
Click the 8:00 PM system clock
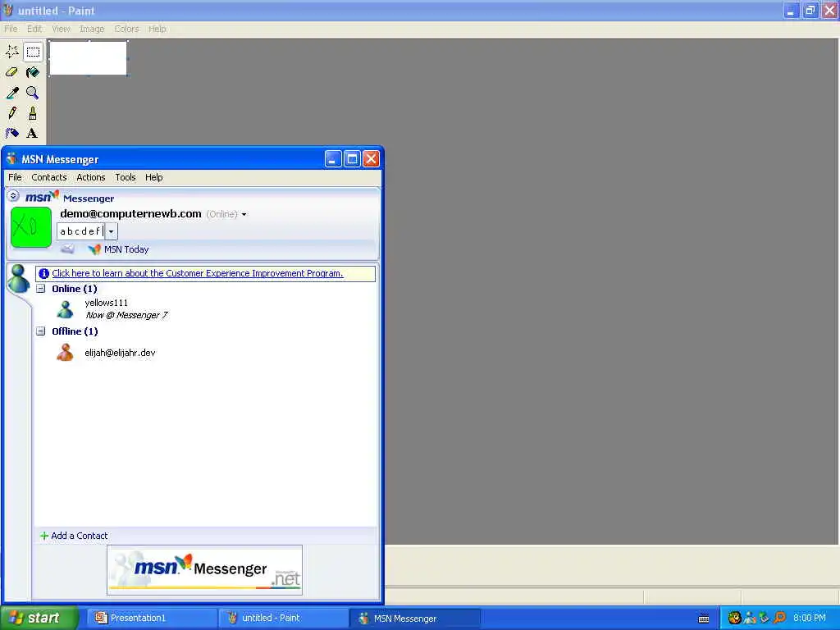click(x=810, y=618)
